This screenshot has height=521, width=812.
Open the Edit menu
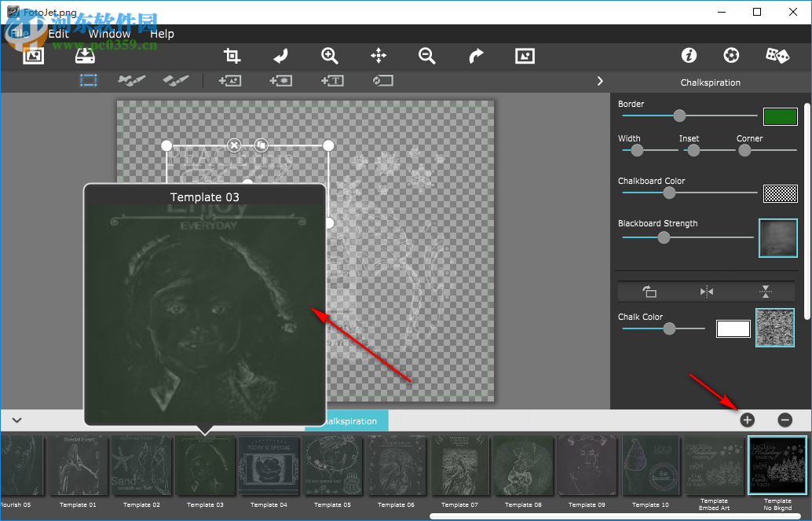(x=58, y=34)
